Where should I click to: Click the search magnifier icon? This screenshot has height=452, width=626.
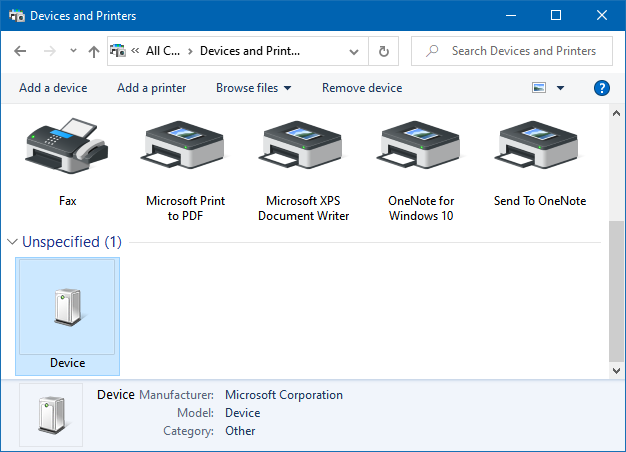point(432,51)
